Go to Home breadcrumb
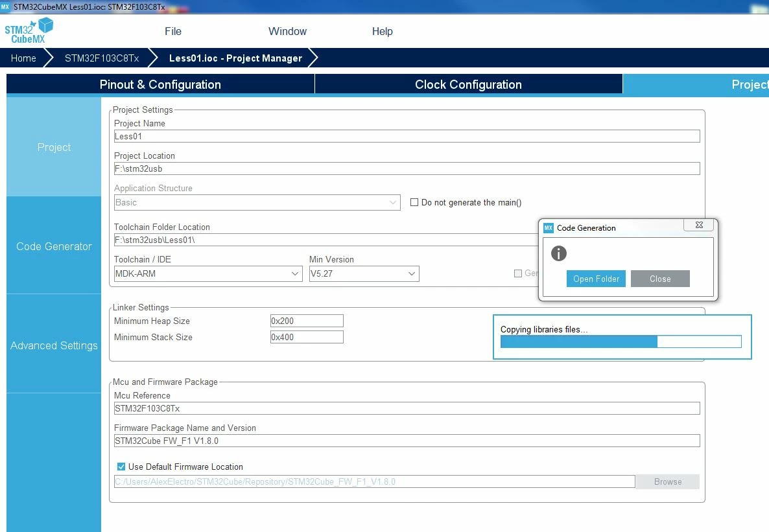 click(23, 58)
